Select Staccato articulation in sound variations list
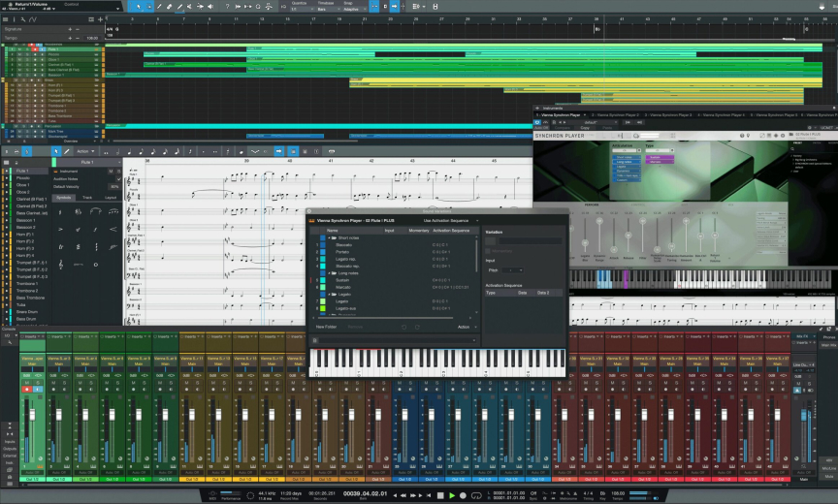 pyautogui.click(x=344, y=245)
